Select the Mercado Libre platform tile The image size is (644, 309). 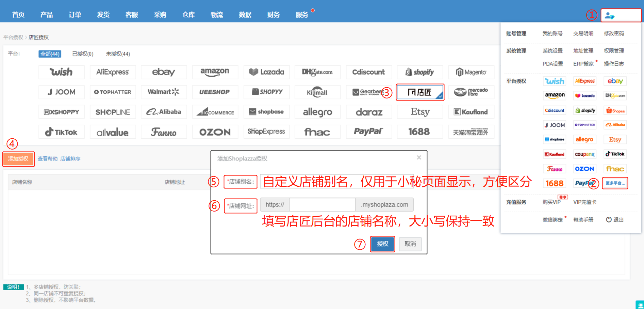click(471, 92)
